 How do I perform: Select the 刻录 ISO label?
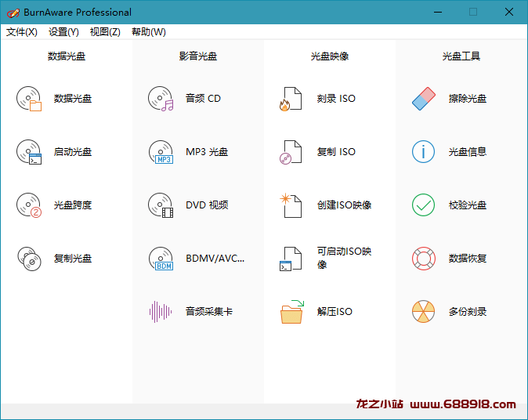pos(336,99)
